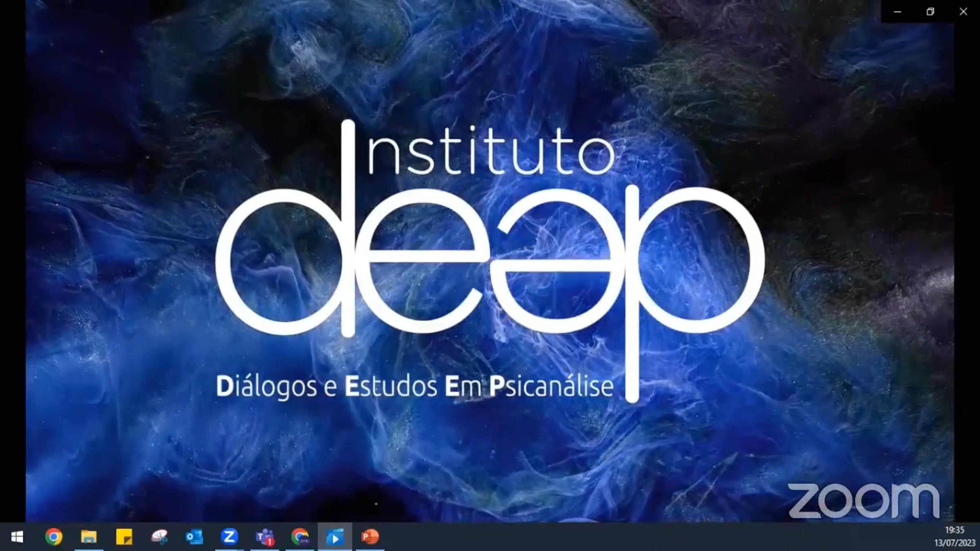
Task: Click the Diálogos e Estudos Em Psicanálise tagline
Action: (x=414, y=387)
